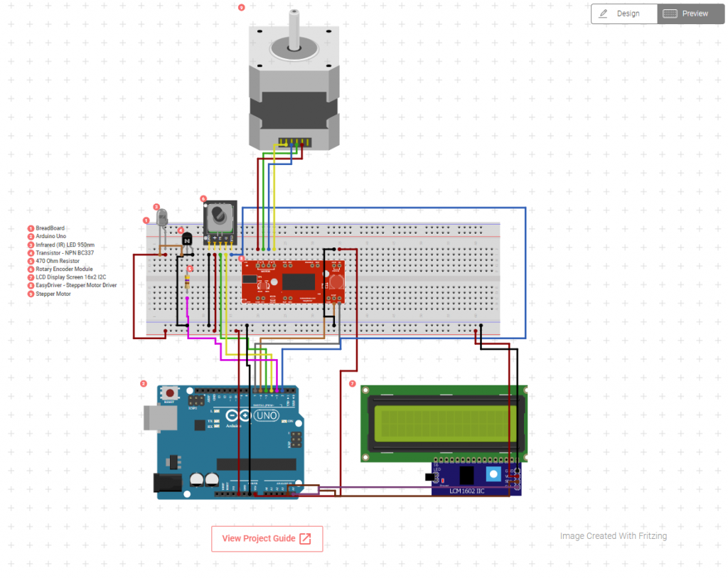Click the BC337 transistor on breadboard
The height and width of the screenshot is (578, 728).
[x=187, y=240]
